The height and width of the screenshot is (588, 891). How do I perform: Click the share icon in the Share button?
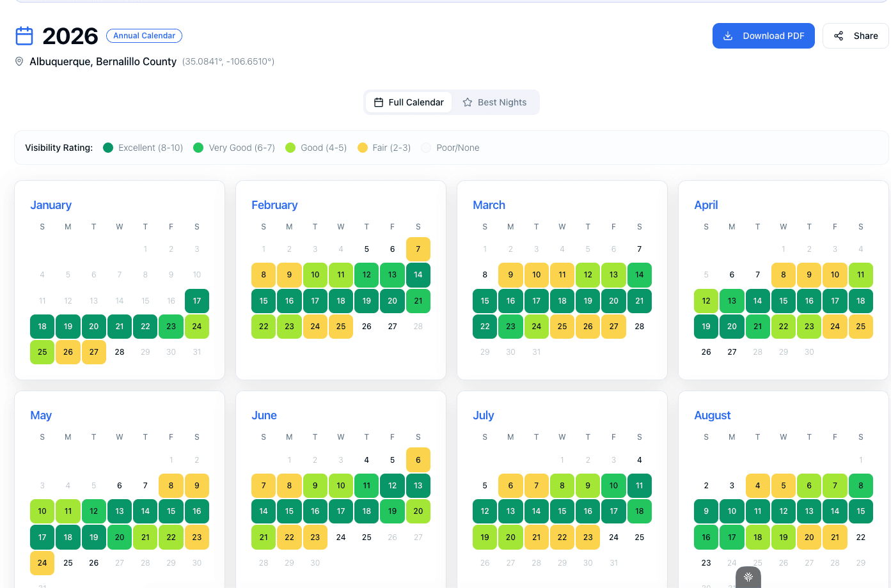(839, 36)
